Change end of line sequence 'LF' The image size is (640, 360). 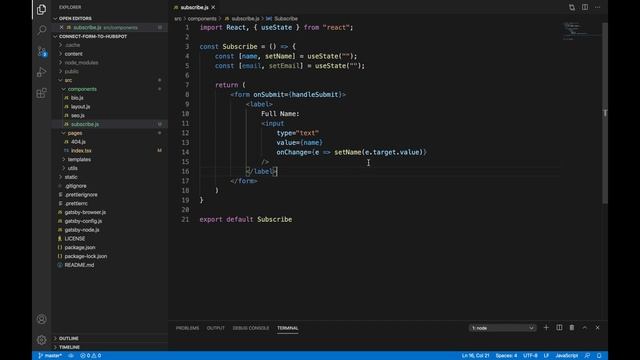(546, 356)
